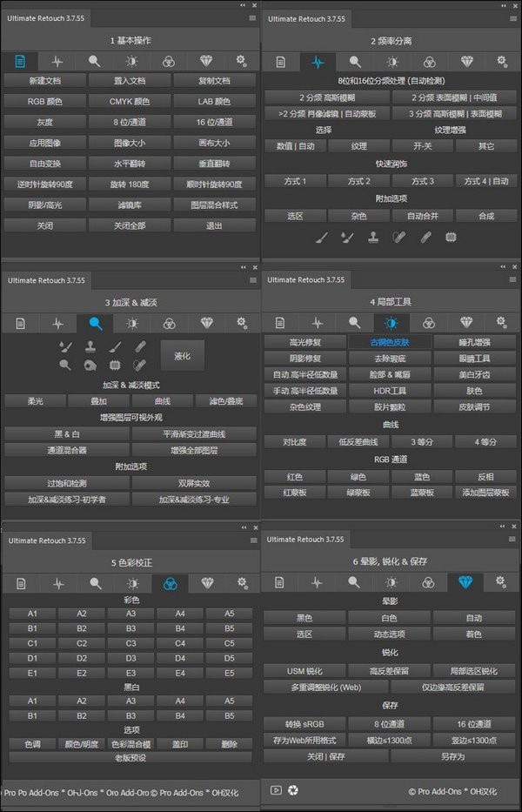Select 方式 4 | 自动 quick retouch

click(x=486, y=181)
